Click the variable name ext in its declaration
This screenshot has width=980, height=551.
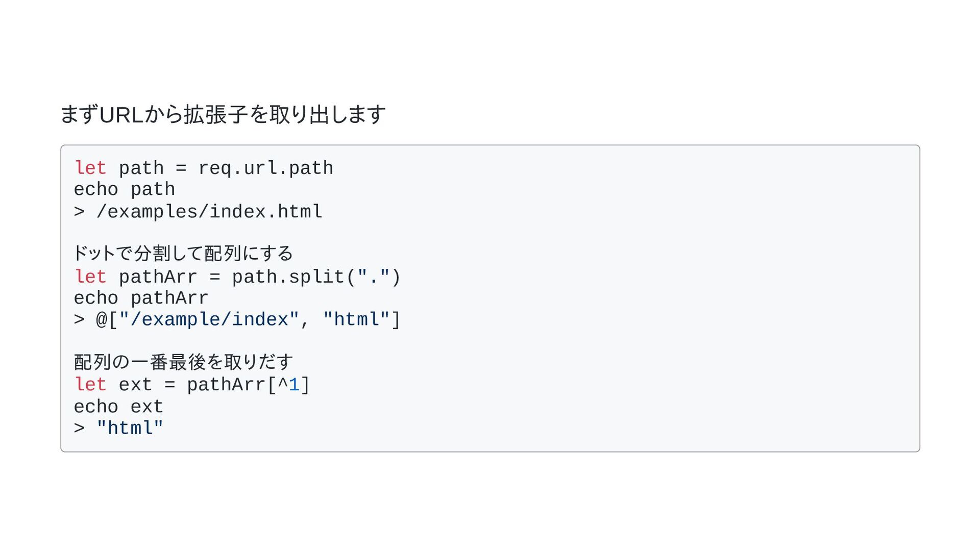[x=136, y=385]
